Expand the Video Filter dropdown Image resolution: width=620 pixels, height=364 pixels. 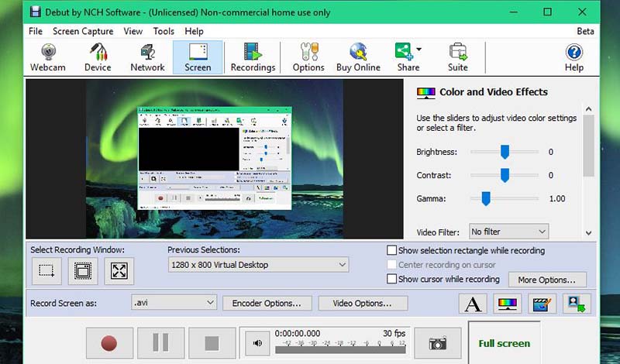pos(509,232)
